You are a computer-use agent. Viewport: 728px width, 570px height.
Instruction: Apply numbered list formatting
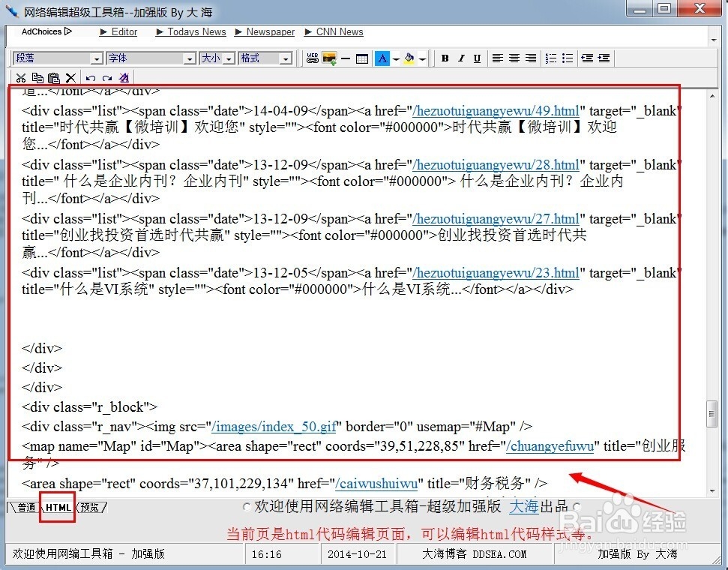coord(551,58)
